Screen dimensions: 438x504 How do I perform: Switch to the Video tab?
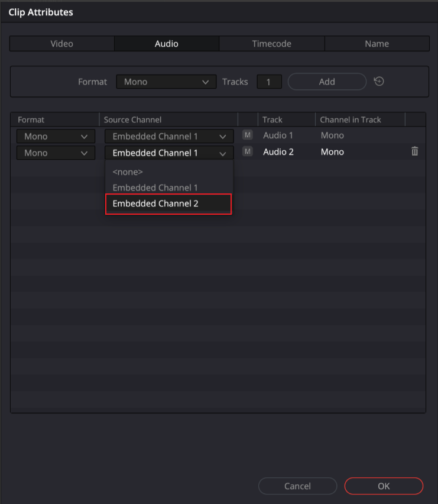(x=62, y=44)
